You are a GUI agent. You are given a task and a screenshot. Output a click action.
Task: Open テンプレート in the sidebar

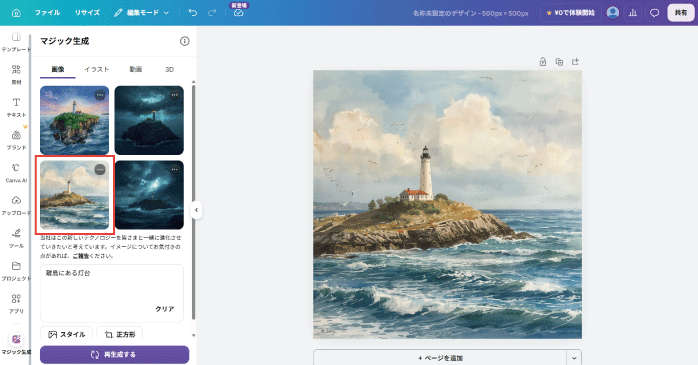pyautogui.click(x=16, y=42)
